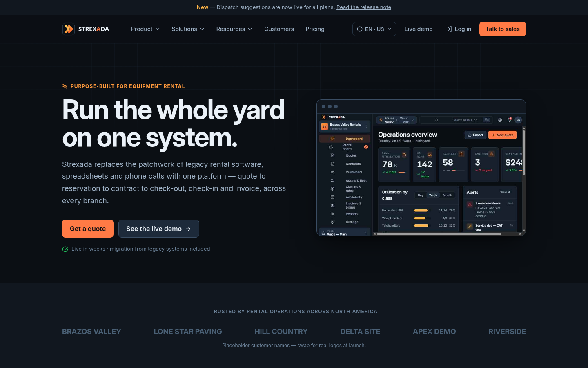Screen dimensions: 588x368
Task: Select the Reports label in the preview sidebar
Action: coord(352,214)
